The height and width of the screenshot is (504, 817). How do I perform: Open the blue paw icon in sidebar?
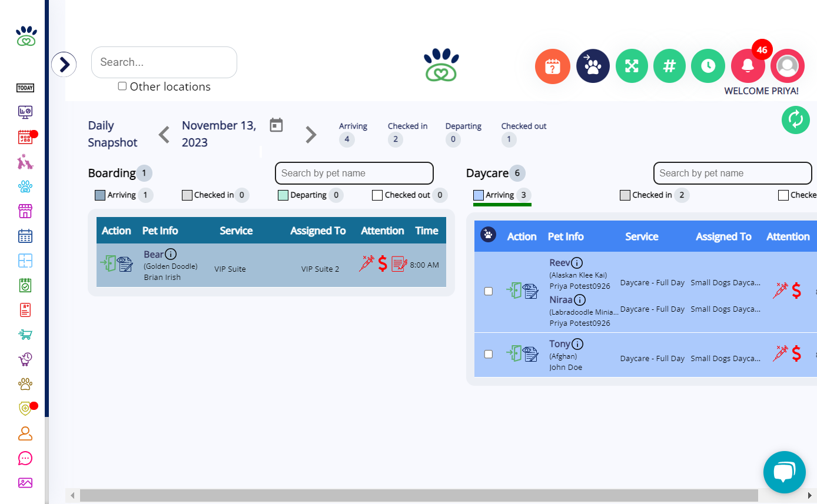25,187
